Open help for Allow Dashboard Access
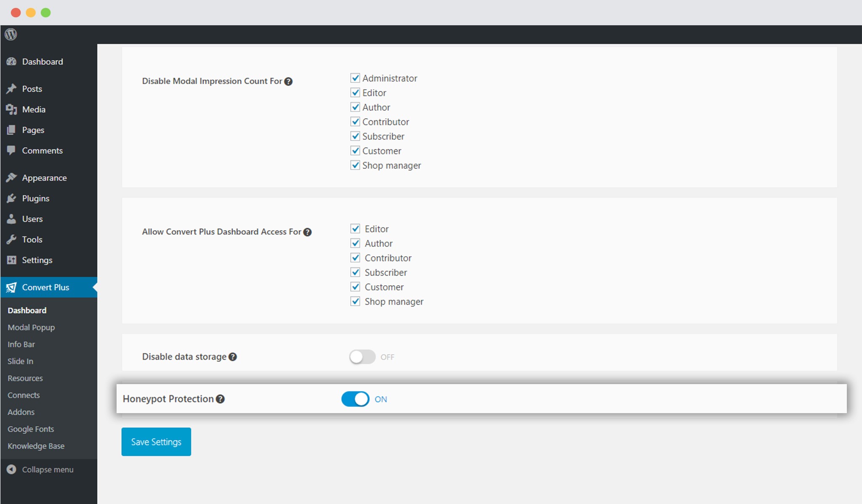Screen dimensions: 862x504 click(x=308, y=232)
